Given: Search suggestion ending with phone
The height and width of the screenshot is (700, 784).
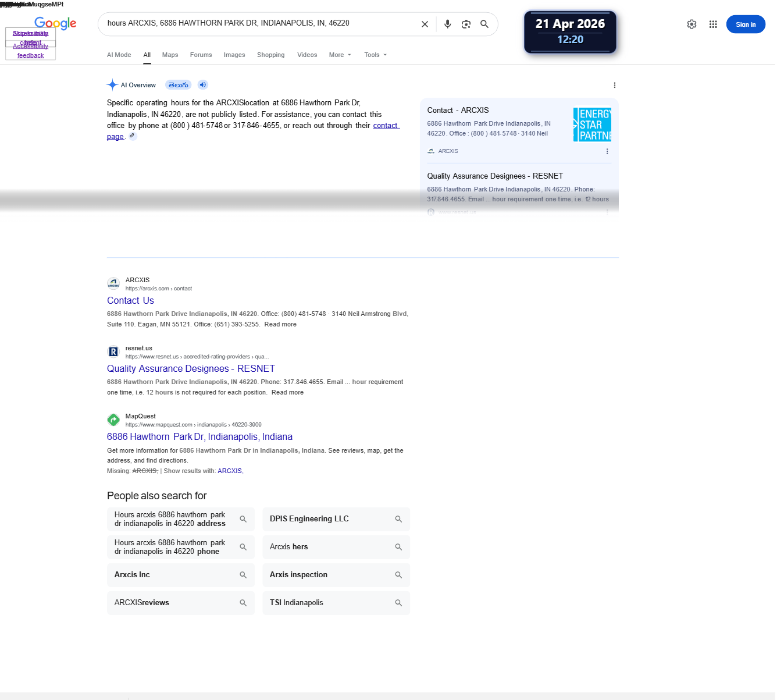Looking at the screenshot, I should (181, 547).
